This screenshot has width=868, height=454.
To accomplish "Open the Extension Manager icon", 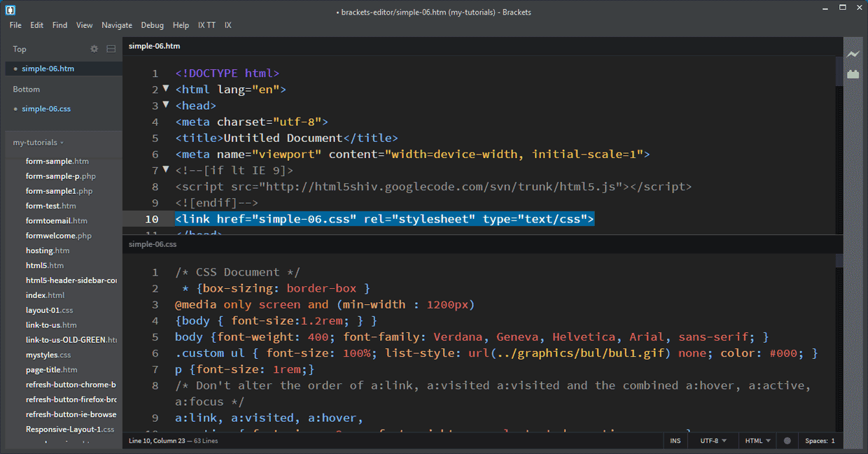I will point(853,73).
